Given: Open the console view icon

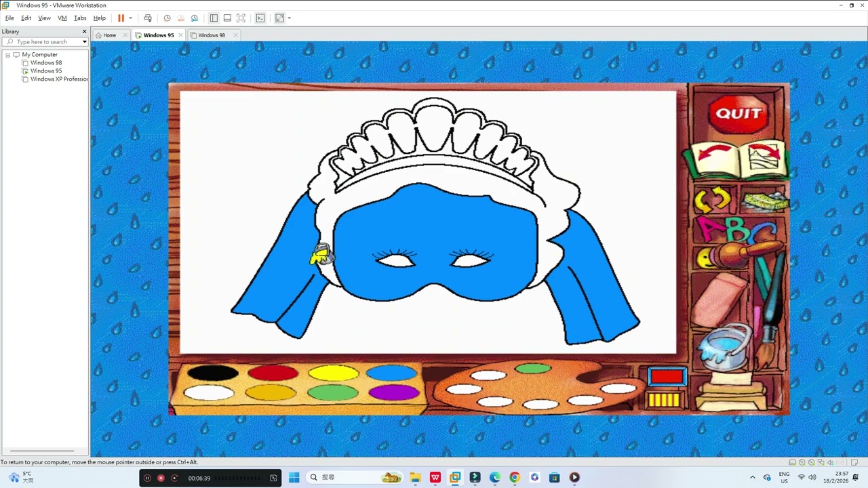Looking at the screenshot, I should pos(260,18).
